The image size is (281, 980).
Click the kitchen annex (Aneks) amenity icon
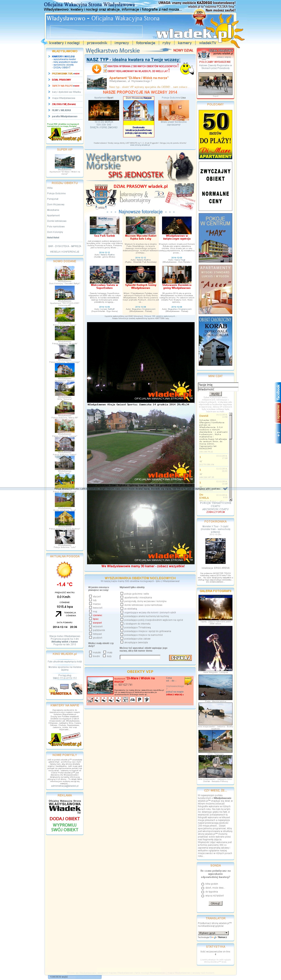coord(126,700)
